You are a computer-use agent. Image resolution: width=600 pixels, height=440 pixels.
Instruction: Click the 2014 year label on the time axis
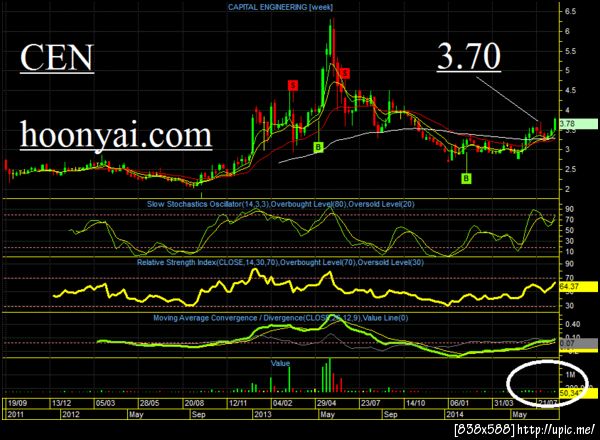pos(455,414)
